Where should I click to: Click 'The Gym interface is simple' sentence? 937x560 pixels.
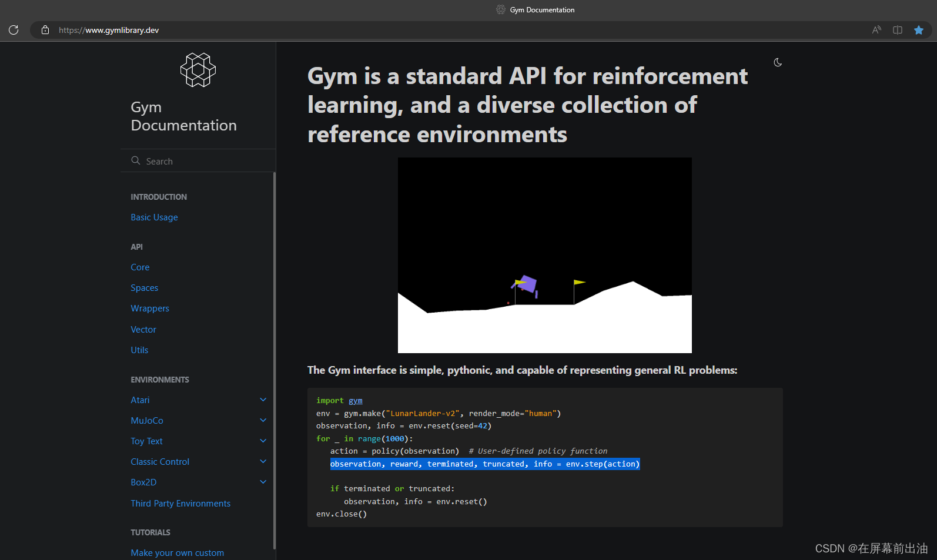pyautogui.click(x=522, y=370)
